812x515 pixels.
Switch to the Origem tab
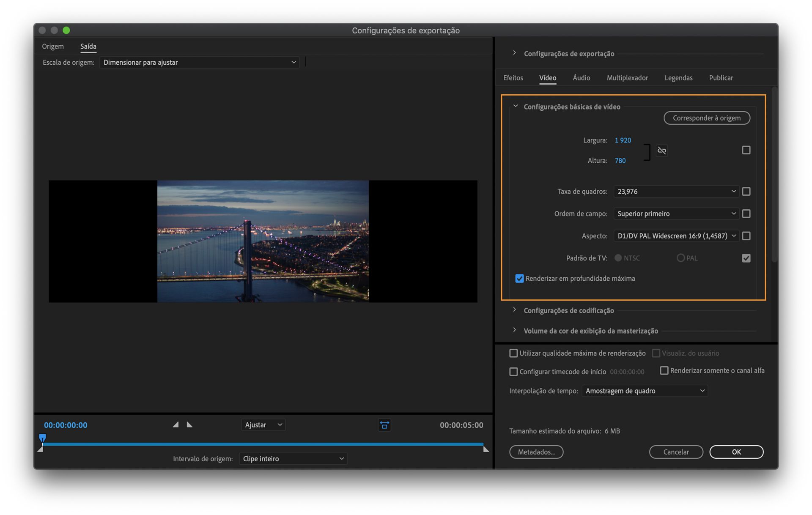point(52,46)
